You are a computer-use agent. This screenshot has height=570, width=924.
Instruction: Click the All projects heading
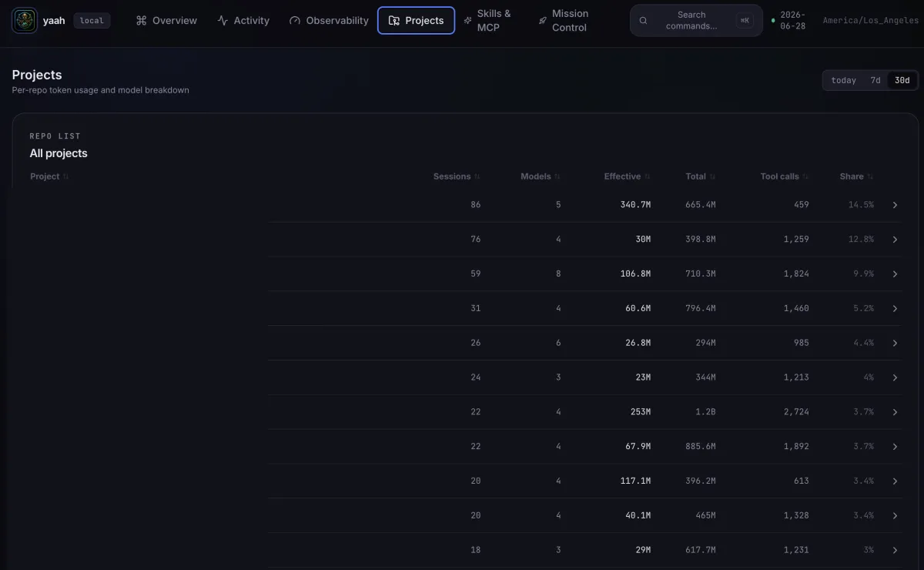[x=59, y=153]
